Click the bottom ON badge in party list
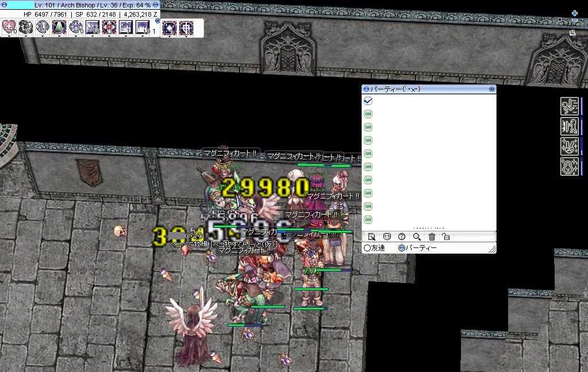Image resolution: width=588 pixels, height=372 pixels. 368,219
